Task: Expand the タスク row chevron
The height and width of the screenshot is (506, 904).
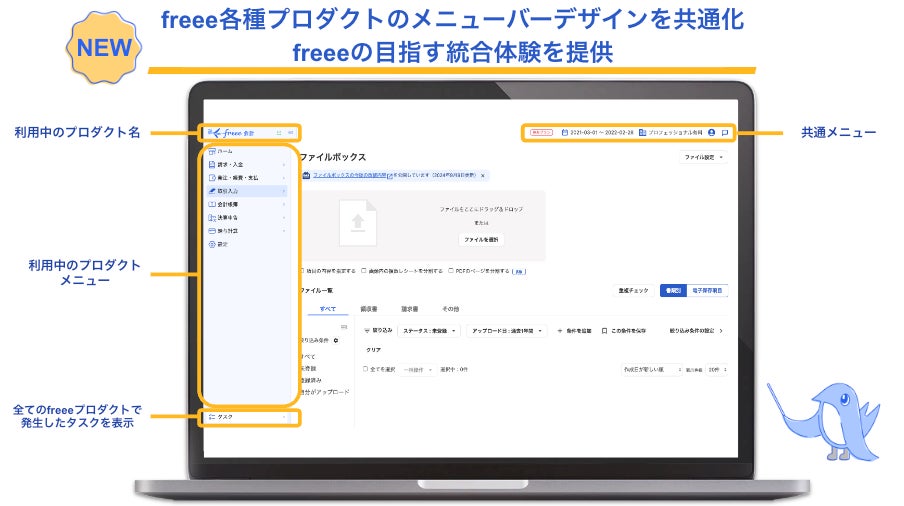Action: 284,417
